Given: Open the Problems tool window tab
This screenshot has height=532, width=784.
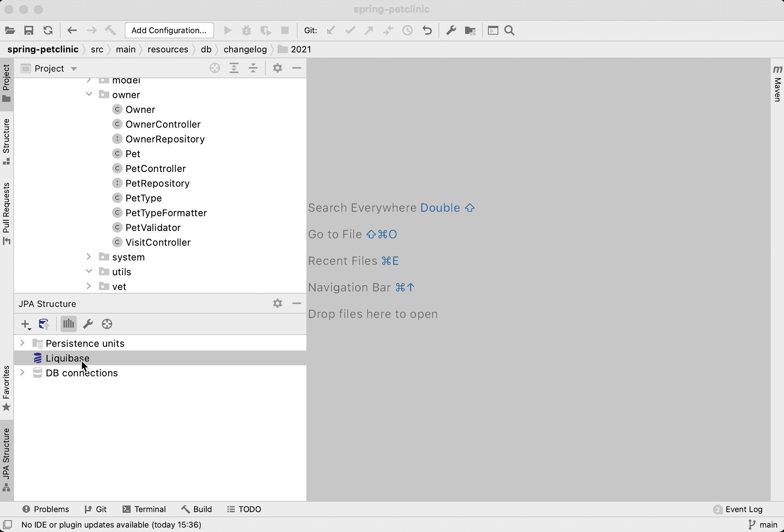Looking at the screenshot, I should coord(46,509).
